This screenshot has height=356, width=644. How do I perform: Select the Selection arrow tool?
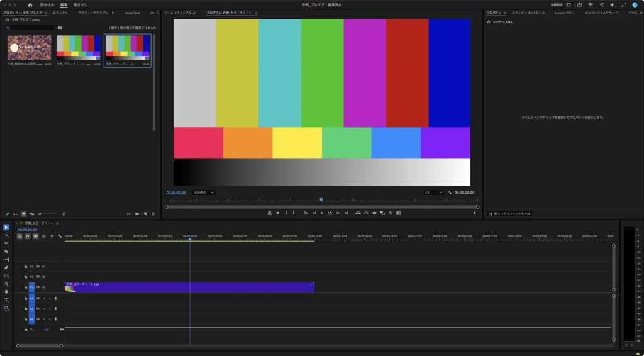[6, 228]
